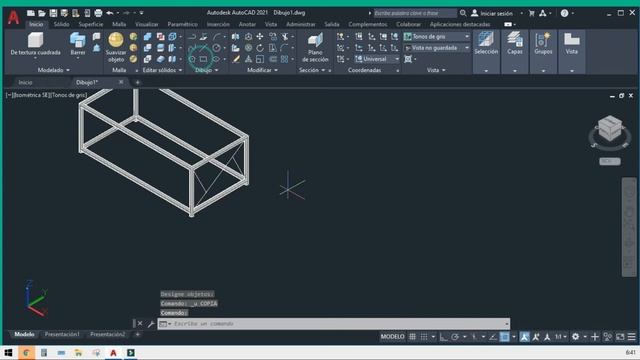Switch to the Anotar ribbon tab
This screenshot has height=360, width=640.
[247, 24]
